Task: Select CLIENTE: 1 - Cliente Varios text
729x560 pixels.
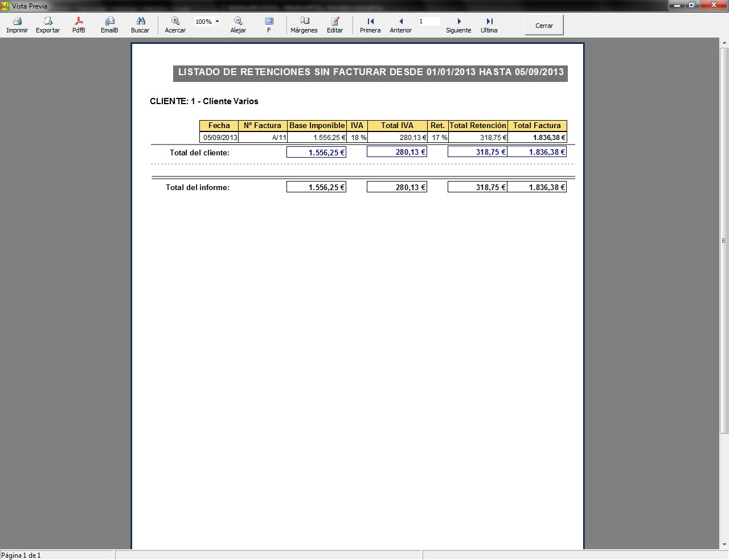Action: coord(204,101)
